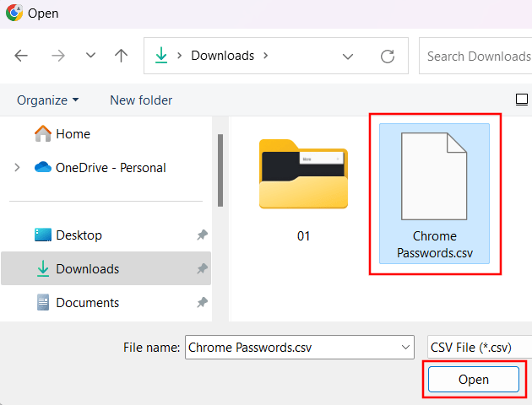The height and width of the screenshot is (405, 532).
Task: Click the 01 folder name label
Action: coord(303,236)
